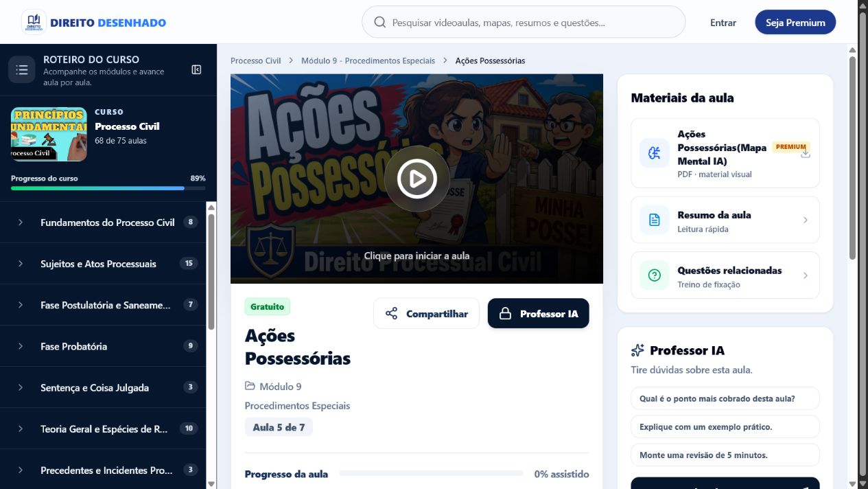Click the course progress bar at 89%
Screen dimensions: 868x489
(x=108, y=188)
